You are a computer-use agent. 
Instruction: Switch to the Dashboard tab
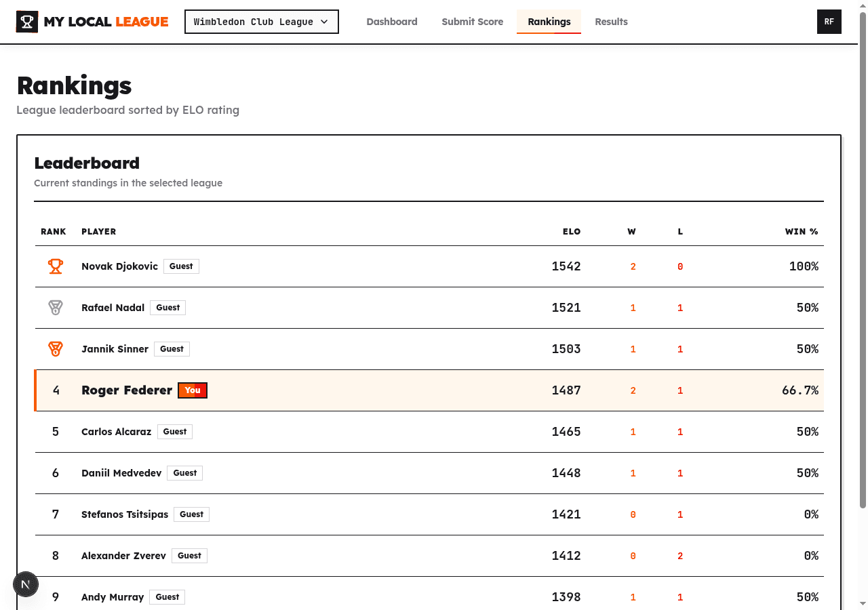click(392, 21)
